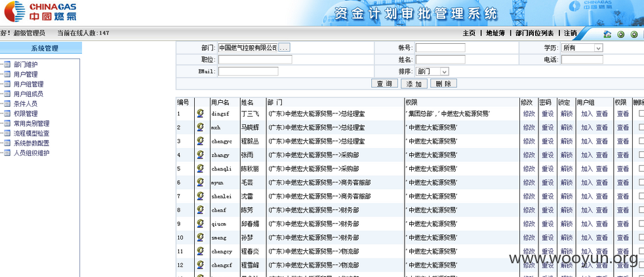Click the icon next to 用户管理

coord(7,74)
